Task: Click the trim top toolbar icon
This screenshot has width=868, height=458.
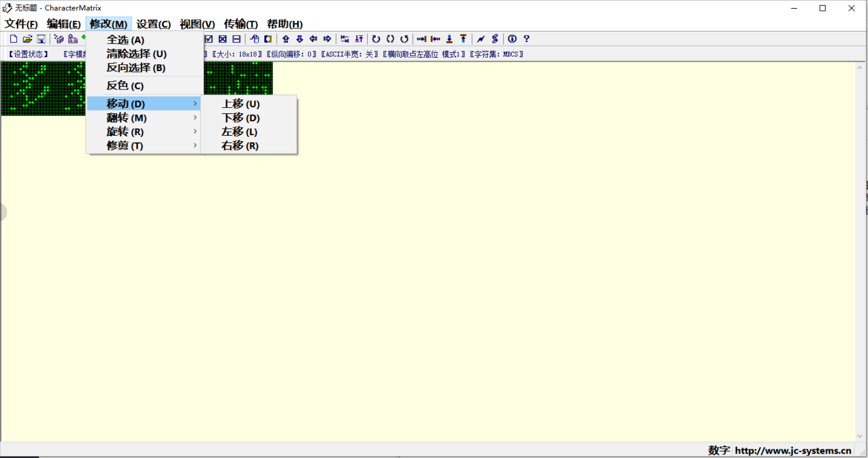Action: [463, 39]
